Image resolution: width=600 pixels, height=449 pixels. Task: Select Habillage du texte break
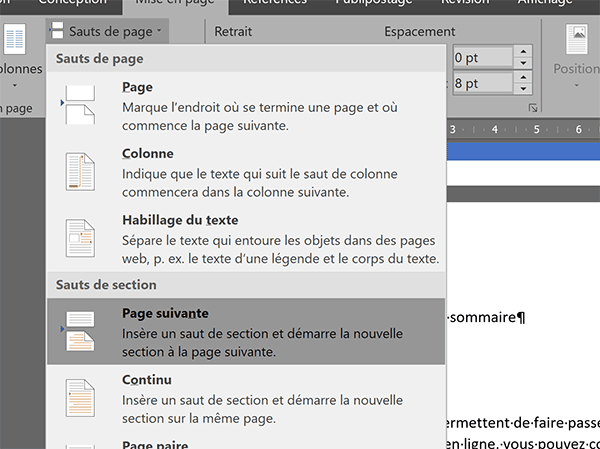click(246, 239)
